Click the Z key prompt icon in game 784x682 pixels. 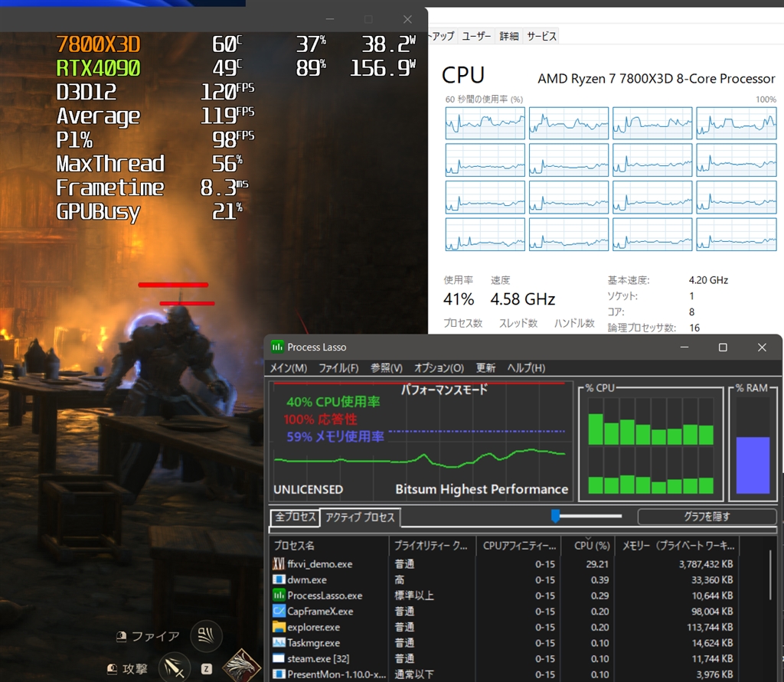click(207, 669)
